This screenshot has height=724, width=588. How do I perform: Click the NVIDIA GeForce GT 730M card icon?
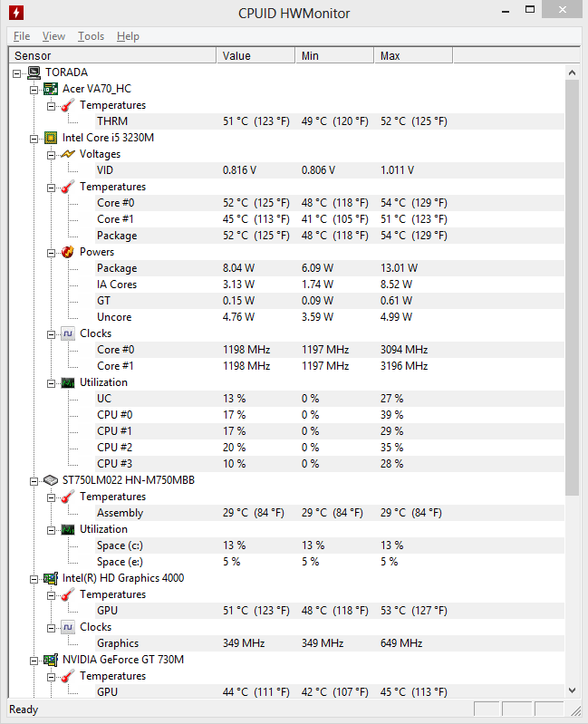[x=51, y=660]
